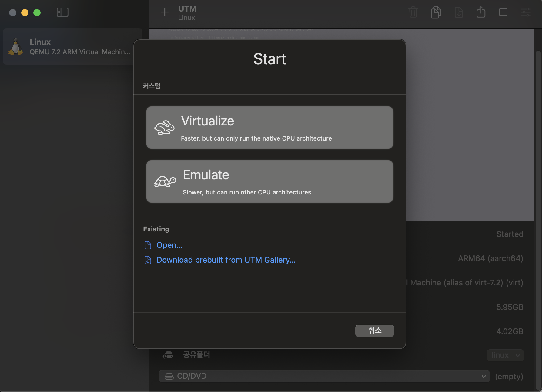
Task: Click the '4.02GB' value
Action: [x=510, y=331]
